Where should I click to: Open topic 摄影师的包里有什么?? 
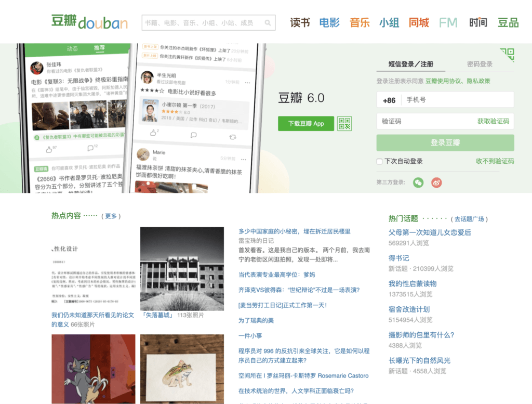click(421, 335)
